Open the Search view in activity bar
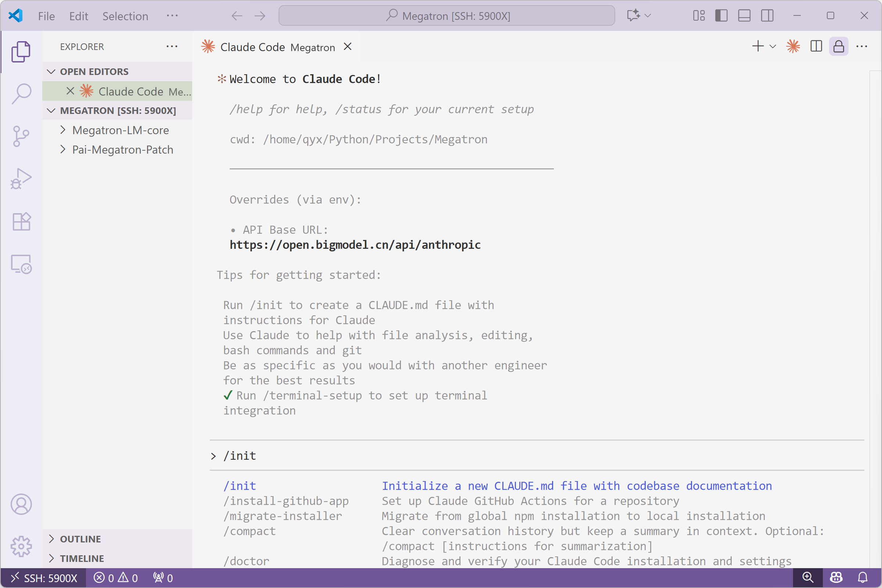This screenshot has height=588, width=882. tap(21, 94)
